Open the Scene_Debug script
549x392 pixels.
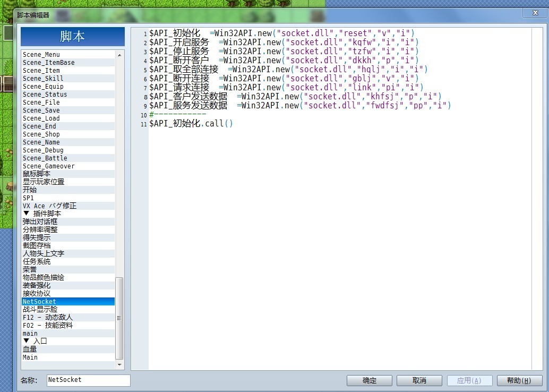(68, 150)
